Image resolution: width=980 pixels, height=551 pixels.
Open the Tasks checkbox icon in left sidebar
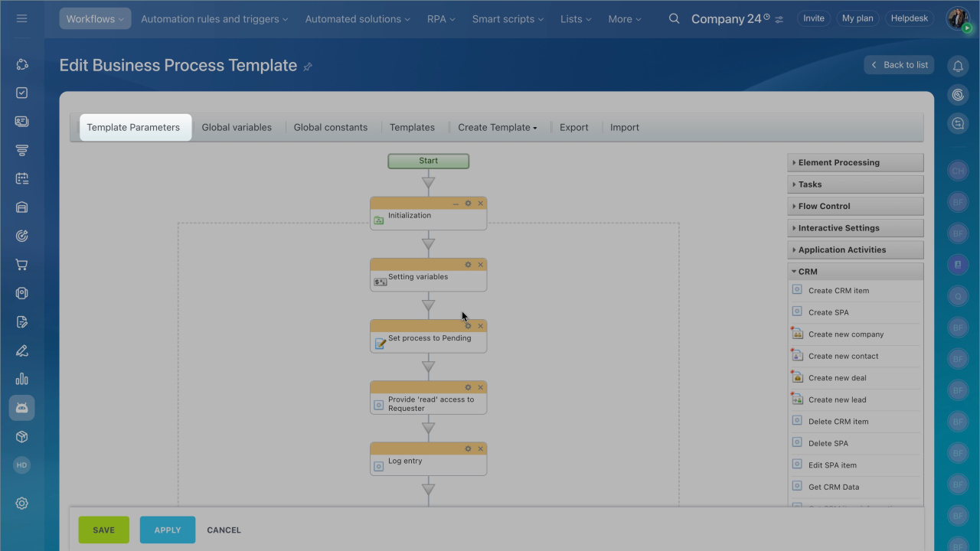click(x=21, y=93)
